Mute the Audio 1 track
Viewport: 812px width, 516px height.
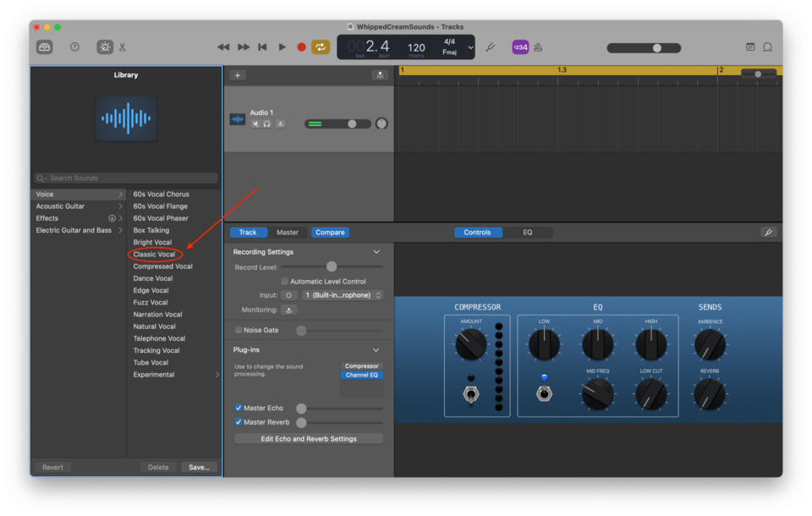pos(255,124)
